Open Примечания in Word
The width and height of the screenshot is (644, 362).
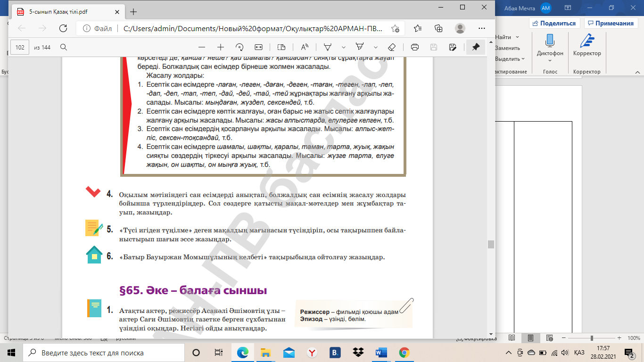pos(611,23)
